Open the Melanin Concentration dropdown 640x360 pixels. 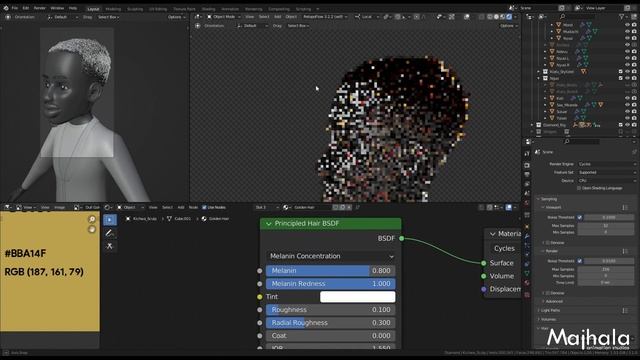(331, 256)
